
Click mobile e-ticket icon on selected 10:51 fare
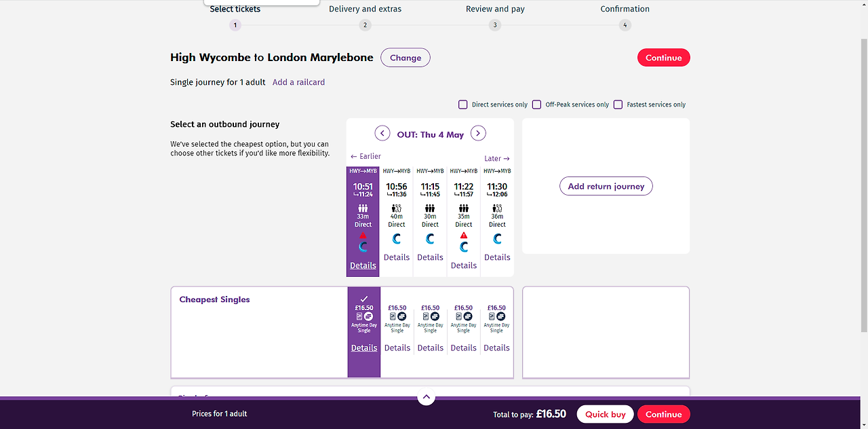[x=359, y=316]
